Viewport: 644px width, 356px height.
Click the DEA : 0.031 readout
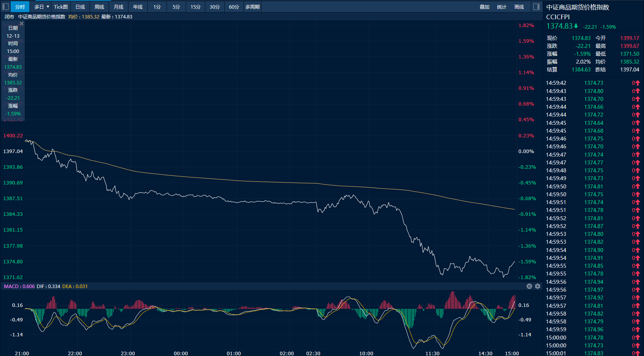pos(75,286)
